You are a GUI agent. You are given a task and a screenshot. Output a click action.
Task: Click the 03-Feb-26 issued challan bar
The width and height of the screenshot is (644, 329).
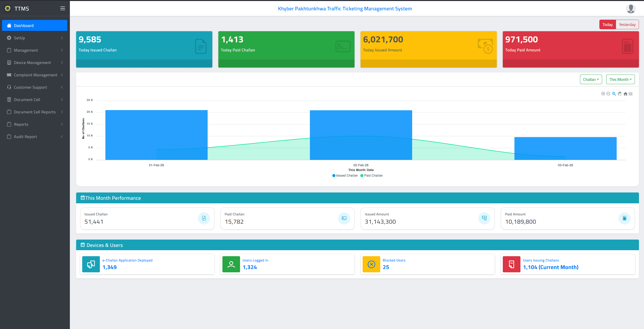point(565,148)
